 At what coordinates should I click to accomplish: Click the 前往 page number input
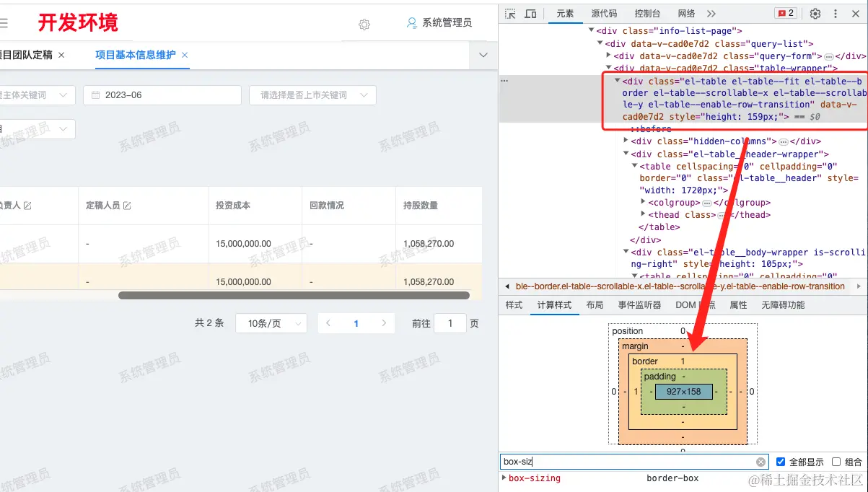pos(451,323)
